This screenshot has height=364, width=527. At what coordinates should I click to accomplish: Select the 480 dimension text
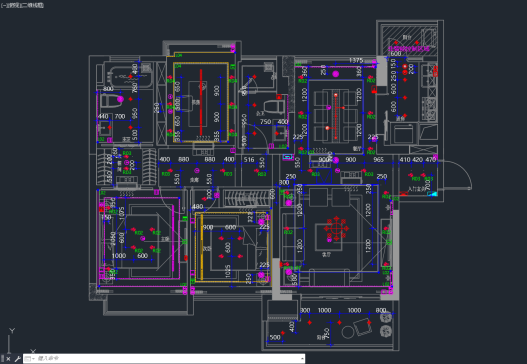pyautogui.click(x=198, y=206)
